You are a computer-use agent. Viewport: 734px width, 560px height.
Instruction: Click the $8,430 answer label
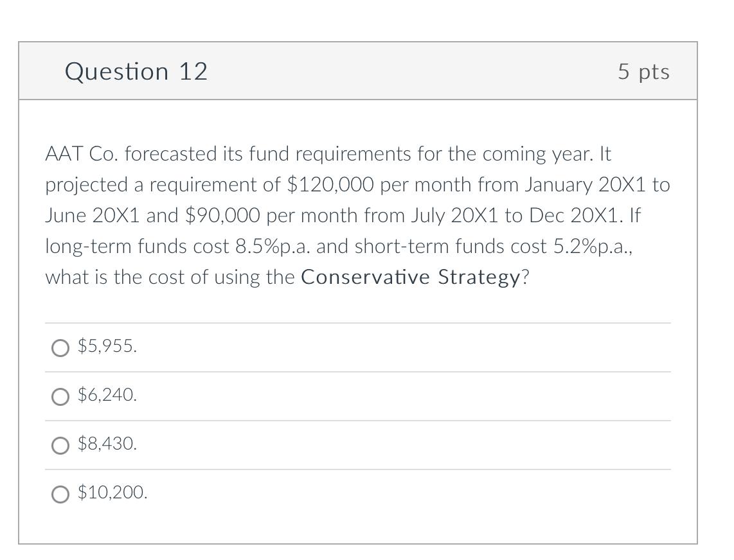(x=107, y=444)
